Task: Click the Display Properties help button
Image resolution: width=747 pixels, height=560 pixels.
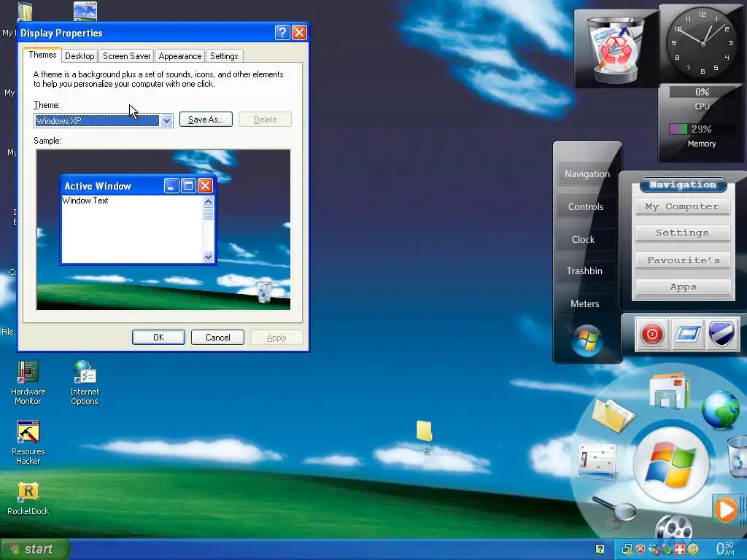Action: 282,32
